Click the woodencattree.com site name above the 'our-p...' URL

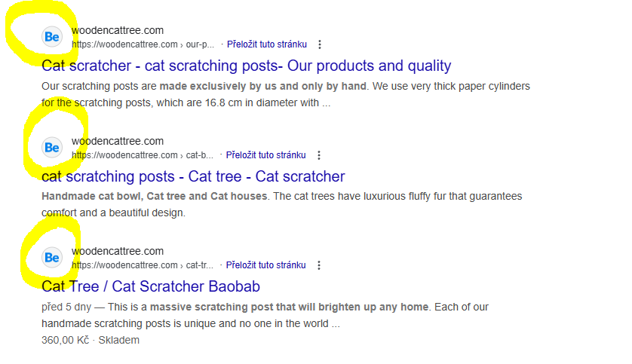(117, 31)
